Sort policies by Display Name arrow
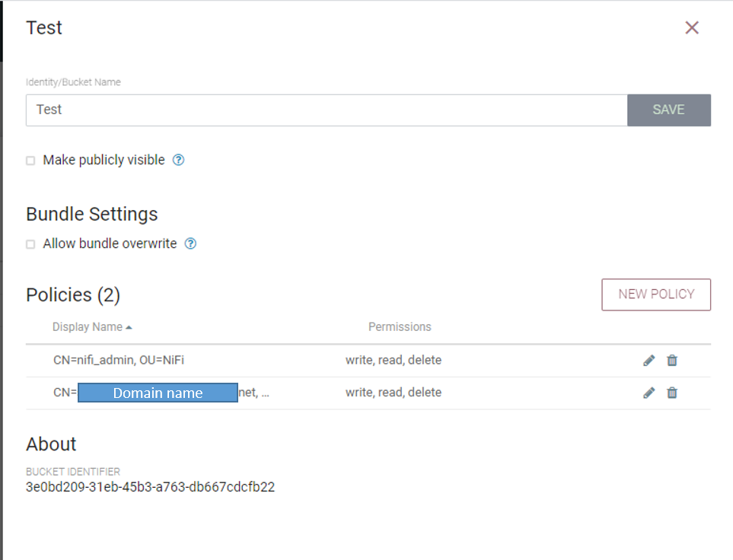 (129, 327)
